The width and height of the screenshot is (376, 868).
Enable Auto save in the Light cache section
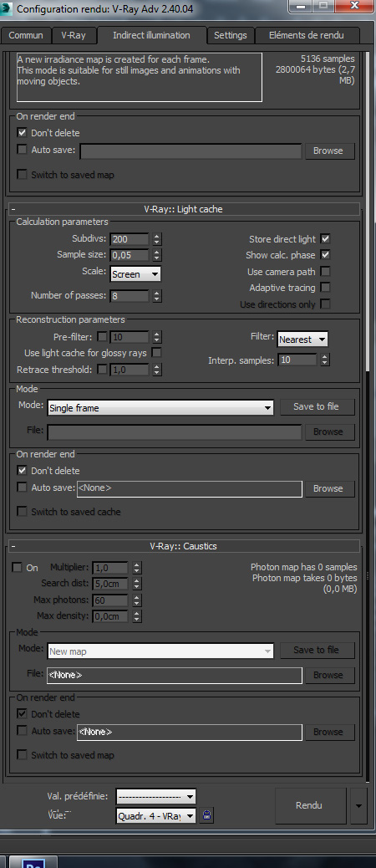click(x=22, y=488)
